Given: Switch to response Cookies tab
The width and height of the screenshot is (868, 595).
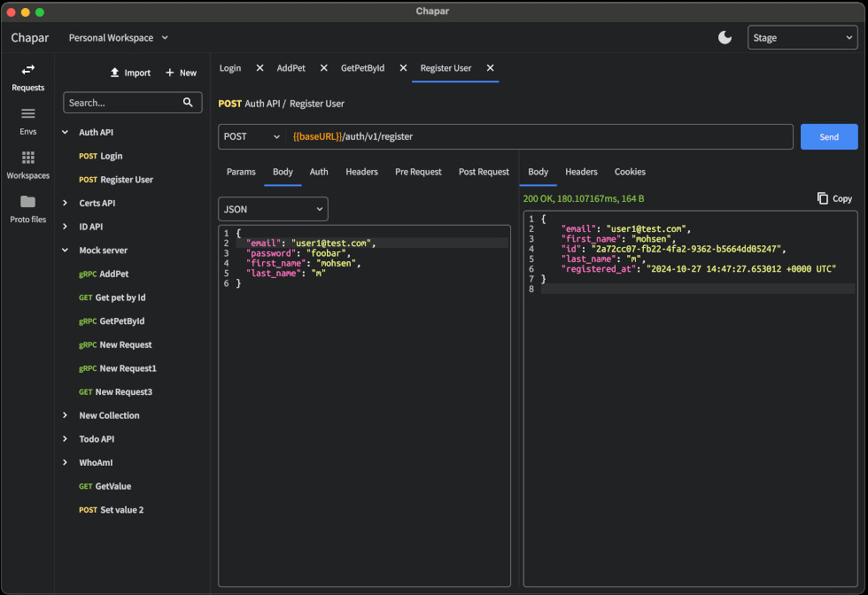Looking at the screenshot, I should [x=630, y=172].
